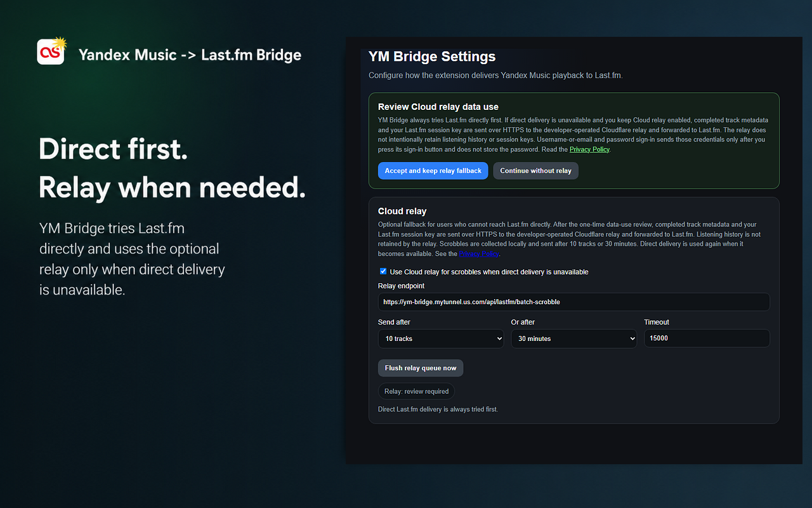The height and width of the screenshot is (508, 812).
Task: Click the Configure how the extension delivers subtitle
Action: 495,76
